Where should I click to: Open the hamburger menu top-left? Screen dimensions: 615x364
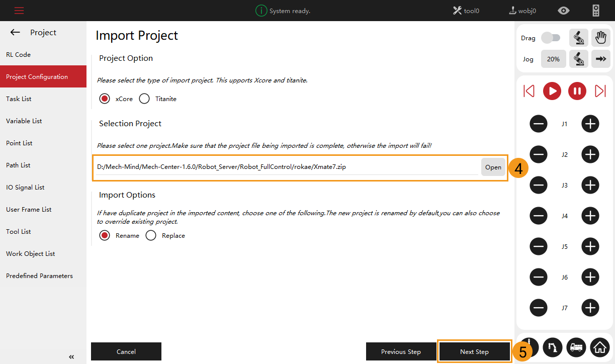(x=19, y=10)
